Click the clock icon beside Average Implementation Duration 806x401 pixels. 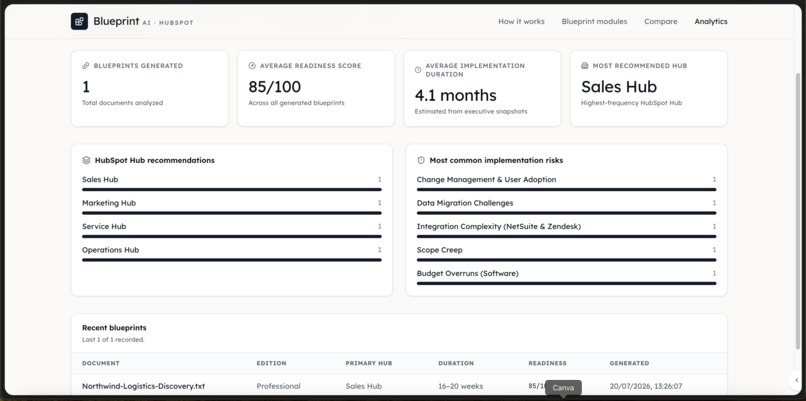[418, 70]
